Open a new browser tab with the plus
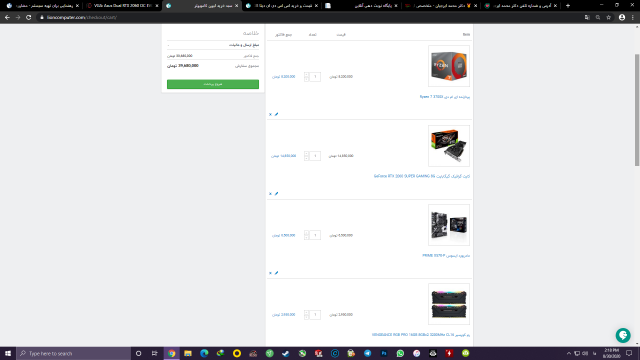The width and height of the screenshot is (640, 360). coord(567,6)
